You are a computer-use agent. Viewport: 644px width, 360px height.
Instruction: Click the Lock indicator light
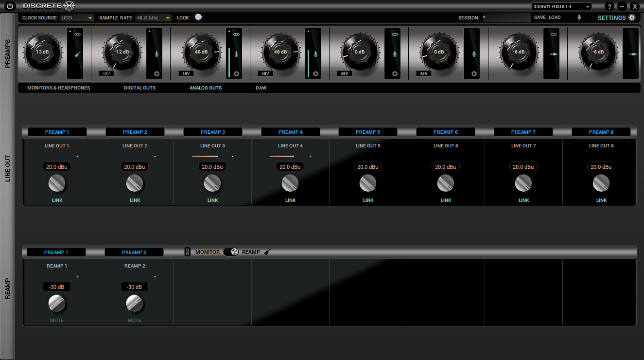tap(198, 17)
